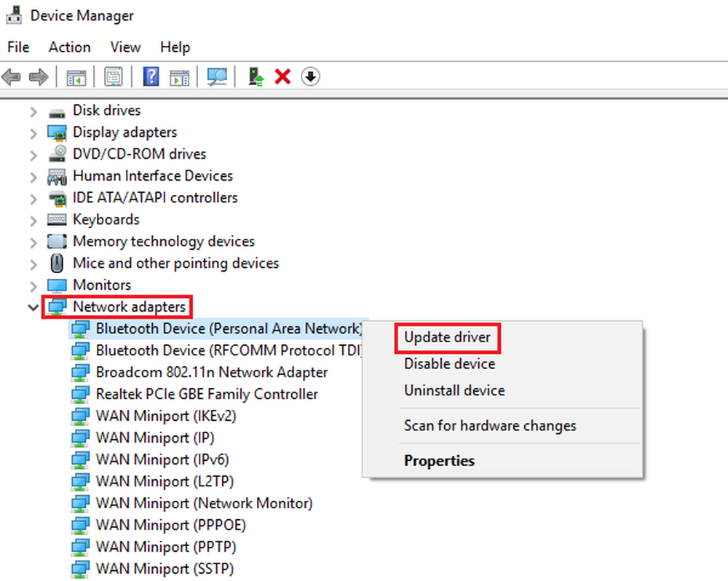728x581 pixels.
Task: Expand the IDE ATA/ATAPI controllers node
Action: [33, 199]
